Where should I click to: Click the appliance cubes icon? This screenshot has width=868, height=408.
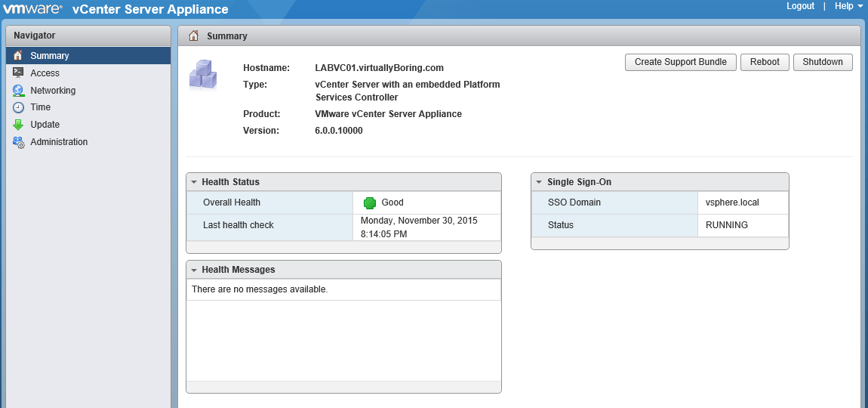click(203, 74)
